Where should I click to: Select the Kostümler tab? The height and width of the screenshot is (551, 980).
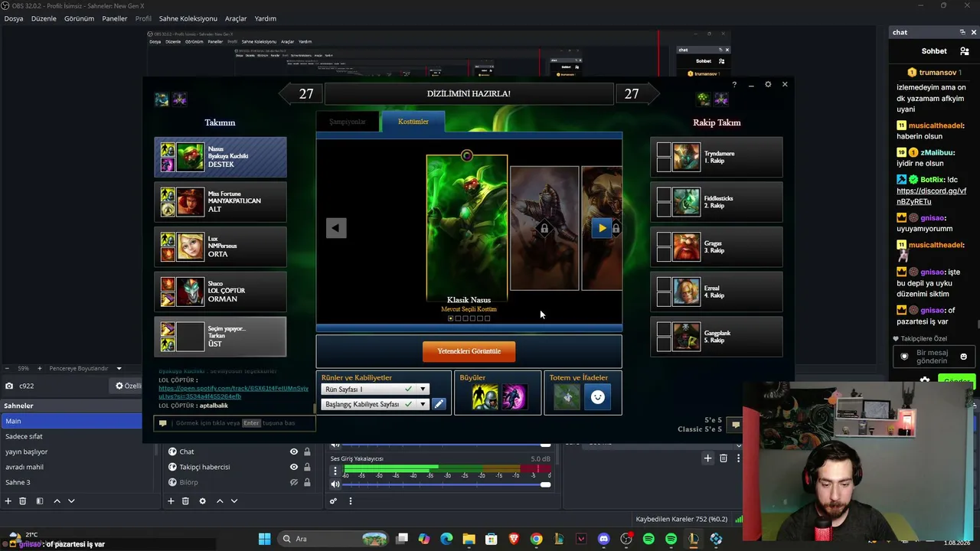(x=413, y=122)
